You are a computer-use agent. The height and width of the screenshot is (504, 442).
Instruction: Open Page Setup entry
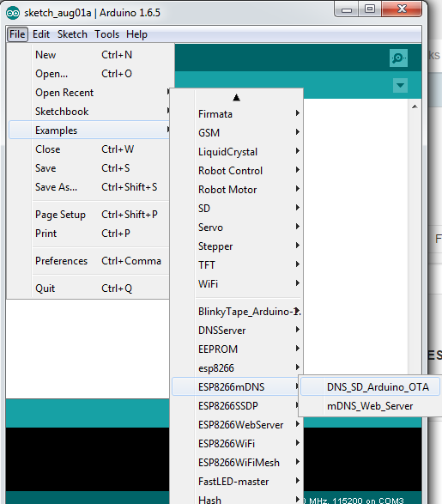click(x=88, y=215)
